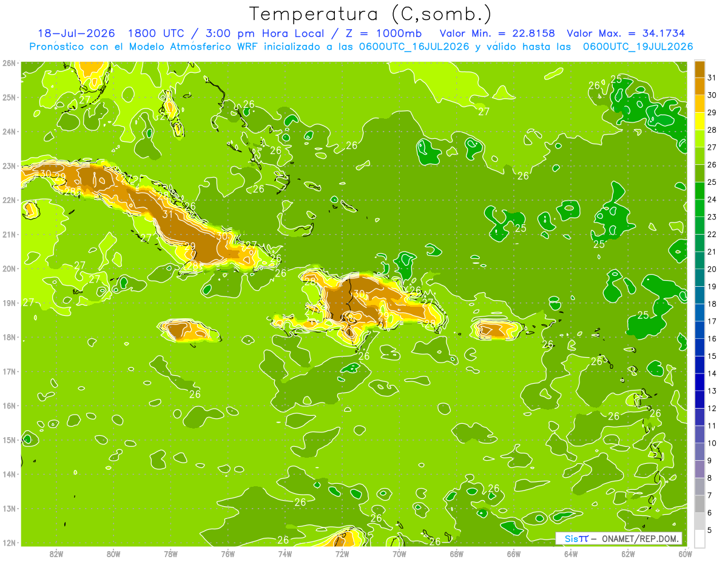
Task: Click the color scale label 5
Action: (x=710, y=530)
